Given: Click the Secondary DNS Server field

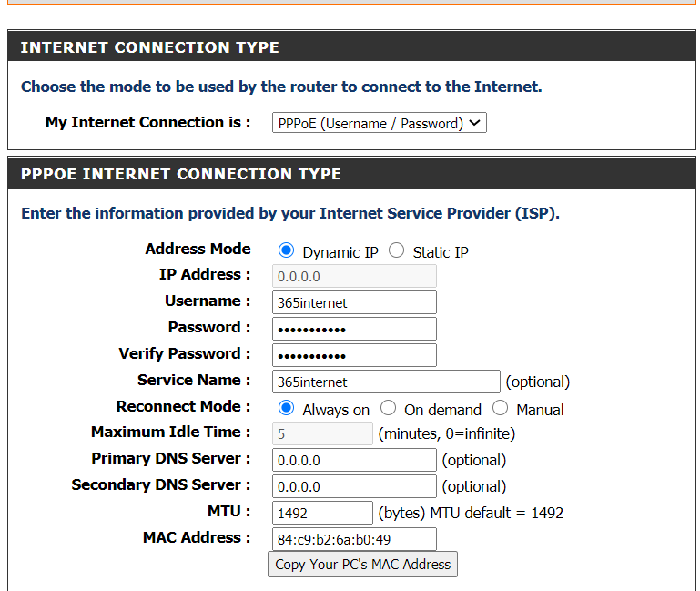Looking at the screenshot, I should coord(354,487).
